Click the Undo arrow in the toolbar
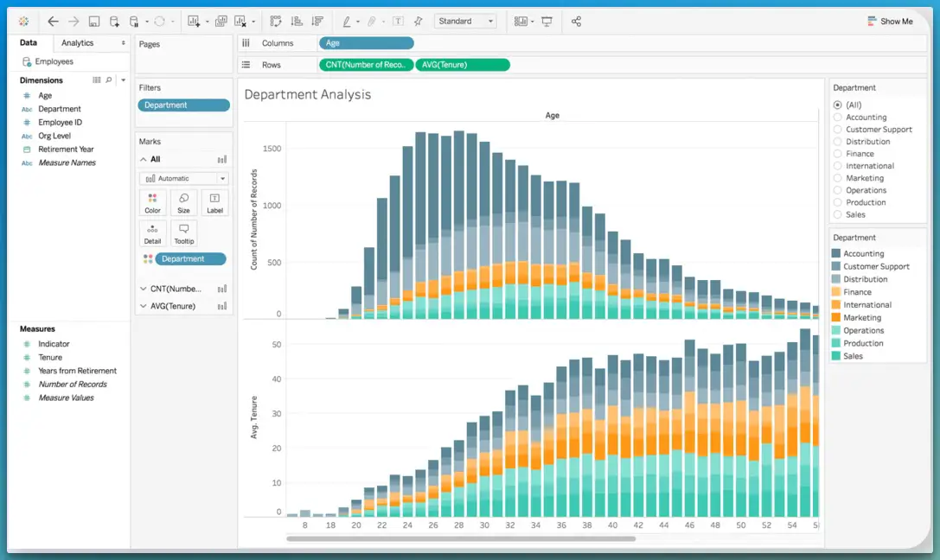This screenshot has height=560, width=940. pyautogui.click(x=54, y=21)
